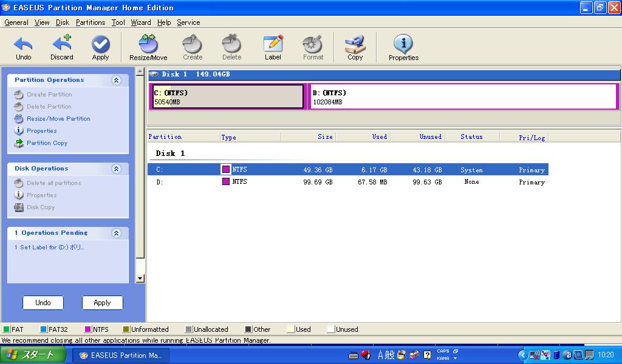Click the Pri/Log column header
The image size is (622, 364).
point(524,136)
